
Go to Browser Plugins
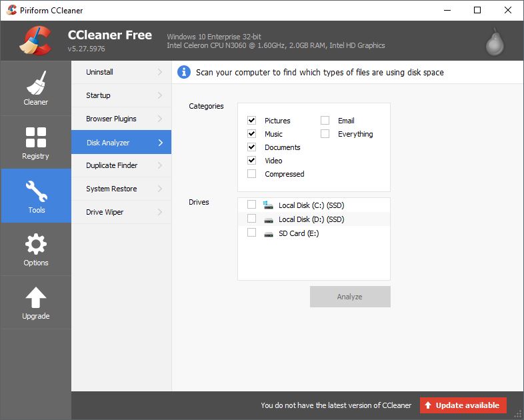121,119
